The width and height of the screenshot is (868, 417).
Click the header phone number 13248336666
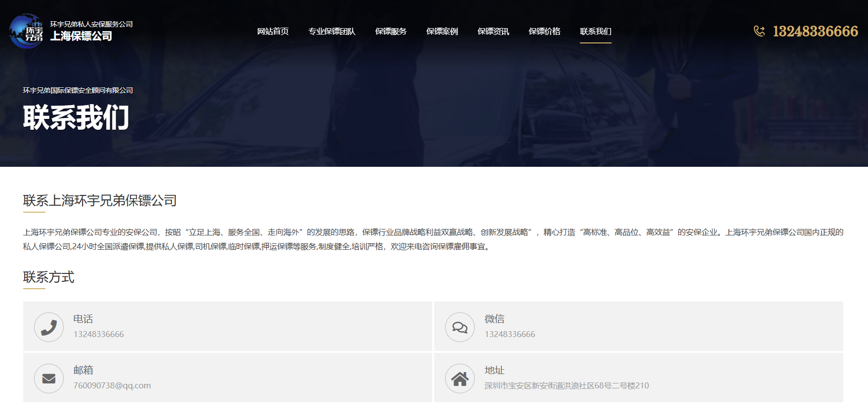pos(815,32)
